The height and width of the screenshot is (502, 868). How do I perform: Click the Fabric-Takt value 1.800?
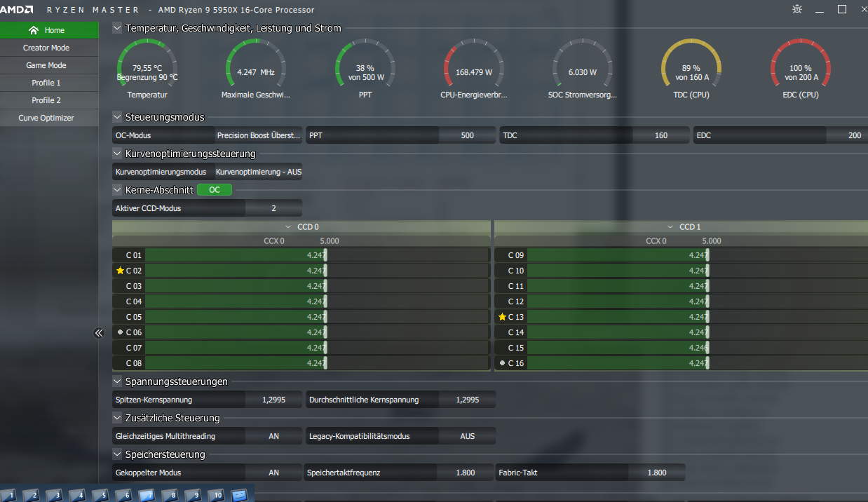pos(657,473)
